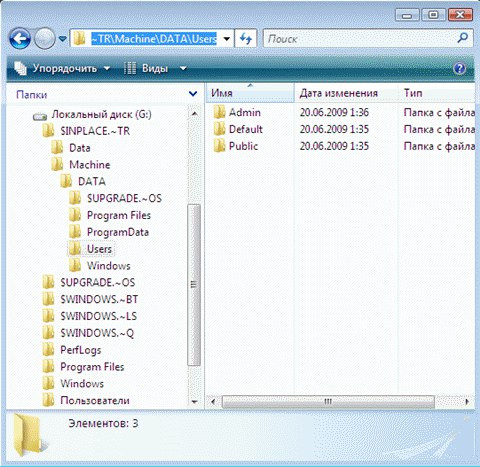This screenshot has width=480, height=467.
Task: Select $UPGRADE.~OS under DATA in tree
Action: click(x=124, y=198)
